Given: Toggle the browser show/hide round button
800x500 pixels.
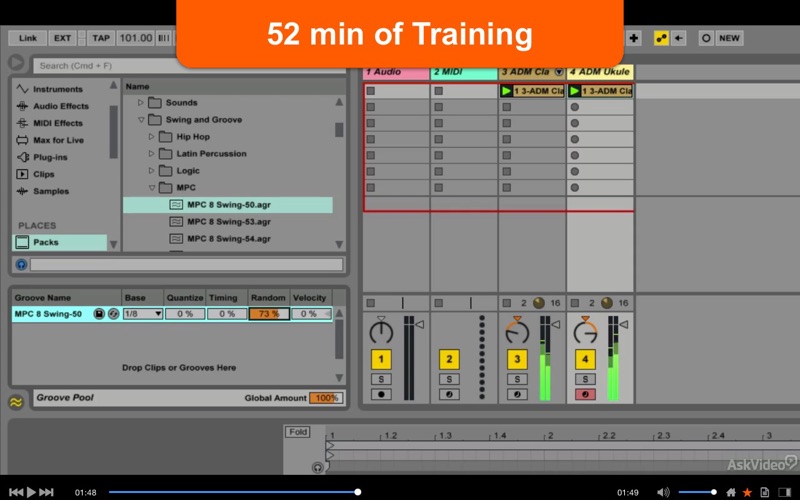Looking at the screenshot, I should coord(16,62).
